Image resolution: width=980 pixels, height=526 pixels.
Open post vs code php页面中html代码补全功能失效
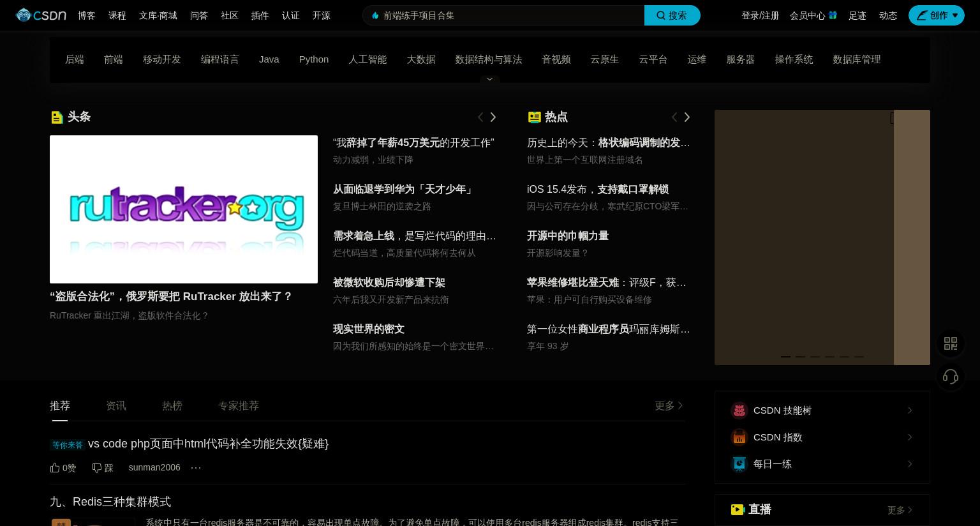click(x=208, y=444)
